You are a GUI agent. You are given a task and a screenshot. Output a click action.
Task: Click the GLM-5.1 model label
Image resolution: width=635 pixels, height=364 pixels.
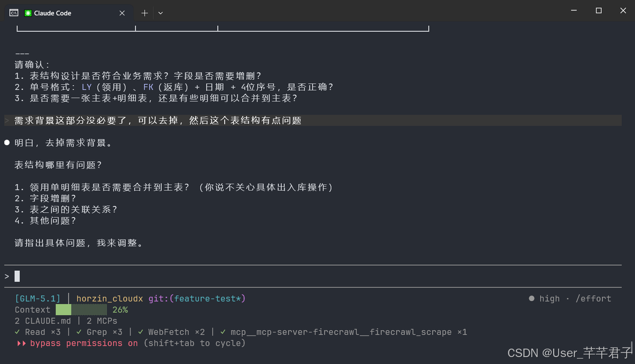38,299
